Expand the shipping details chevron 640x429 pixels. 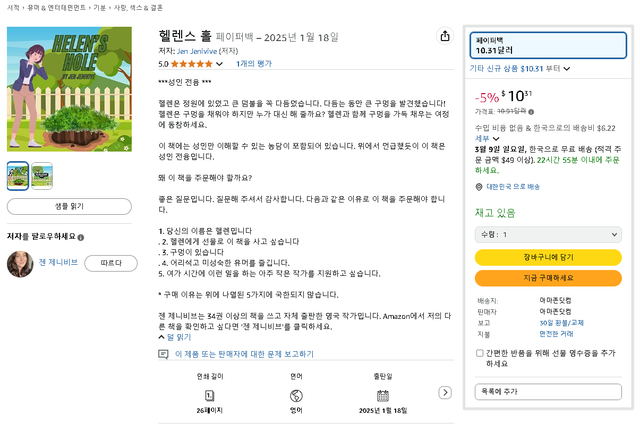pos(496,139)
